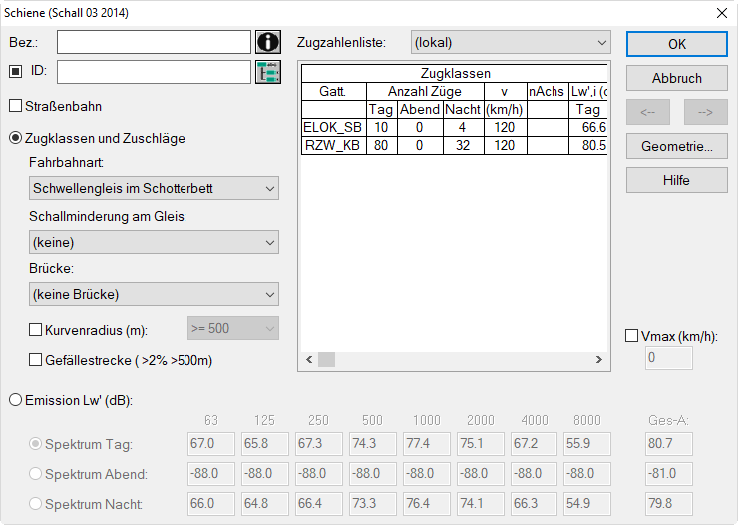Click Nacht count 32 for RZW_KB
The height and width of the screenshot is (525, 738).
[464, 145]
